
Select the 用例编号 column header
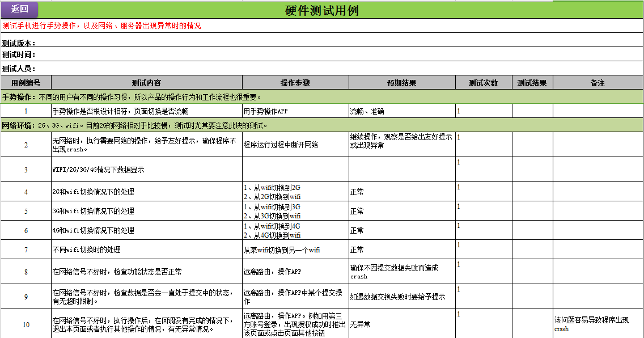point(26,83)
